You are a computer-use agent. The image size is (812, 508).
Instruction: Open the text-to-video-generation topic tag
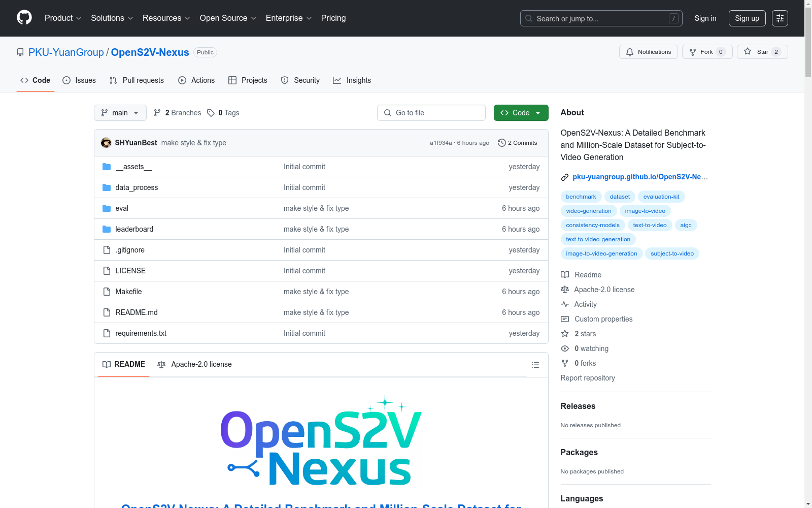[598, 239]
